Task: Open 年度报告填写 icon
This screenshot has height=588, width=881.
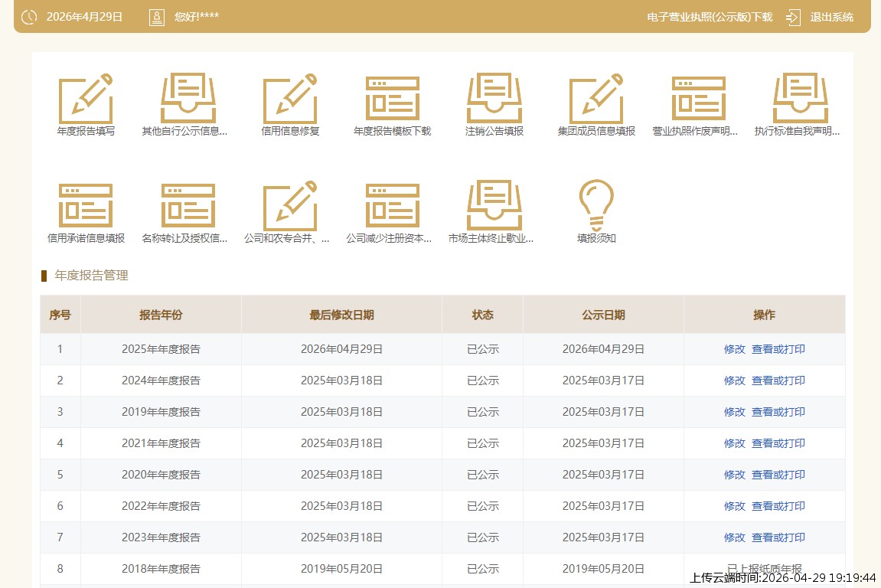Action: point(86,99)
